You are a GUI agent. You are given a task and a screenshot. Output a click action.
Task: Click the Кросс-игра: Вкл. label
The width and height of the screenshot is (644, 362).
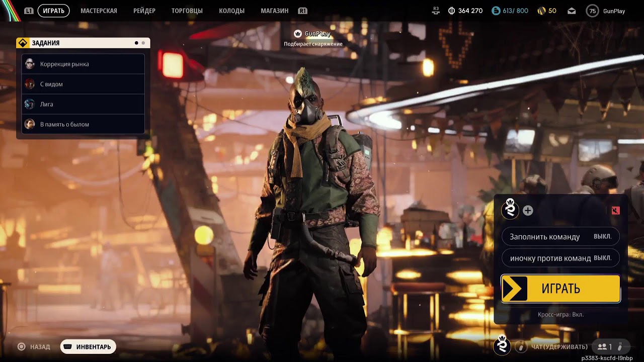[560, 314]
